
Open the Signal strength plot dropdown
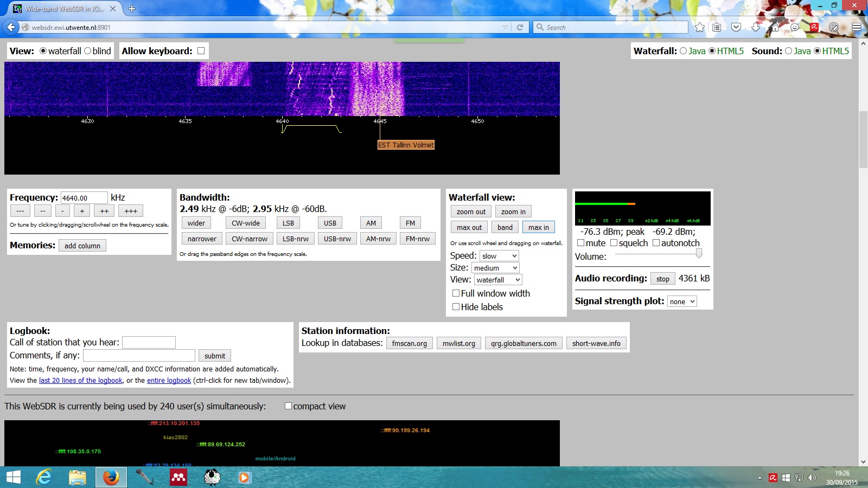682,301
